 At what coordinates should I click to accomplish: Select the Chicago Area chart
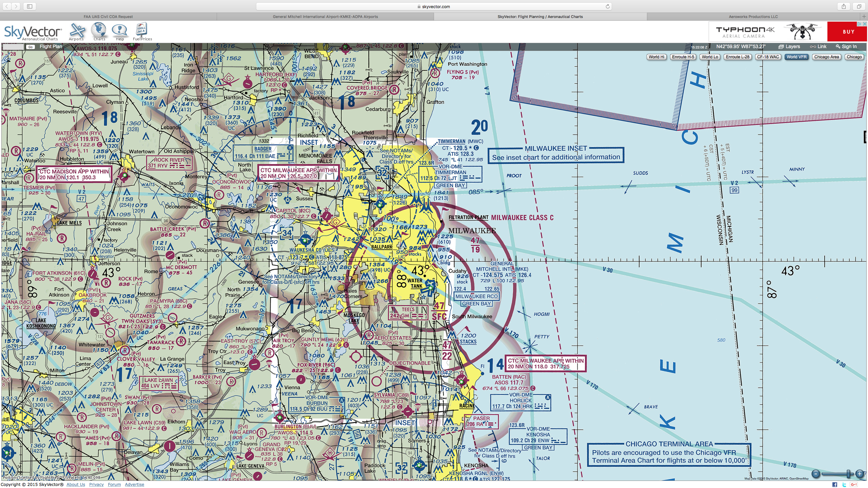[827, 57]
